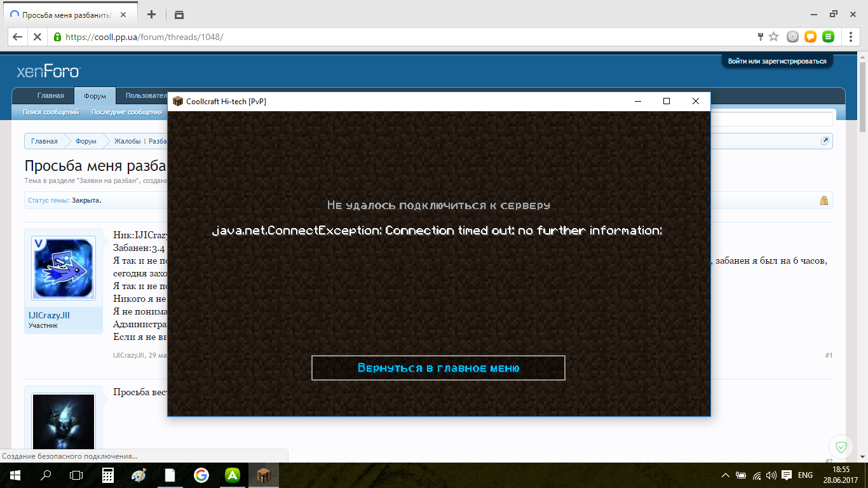Open Последние сообщения submenu link
This screenshot has height=488, width=868.
tap(127, 112)
